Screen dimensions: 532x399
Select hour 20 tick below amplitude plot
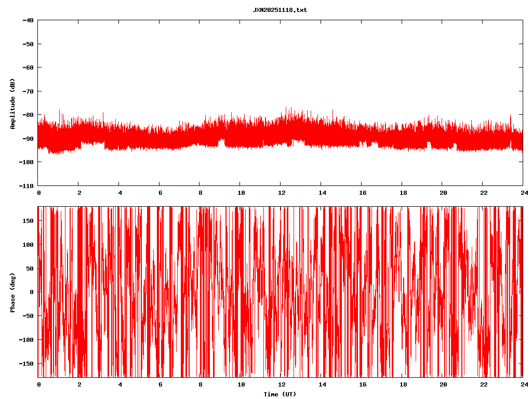[x=443, y=193]
